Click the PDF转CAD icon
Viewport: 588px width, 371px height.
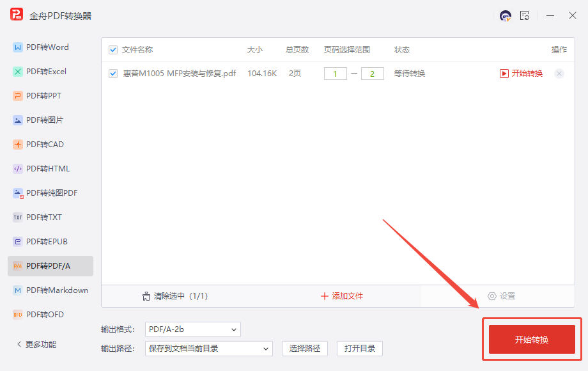[x=18, y=145]
